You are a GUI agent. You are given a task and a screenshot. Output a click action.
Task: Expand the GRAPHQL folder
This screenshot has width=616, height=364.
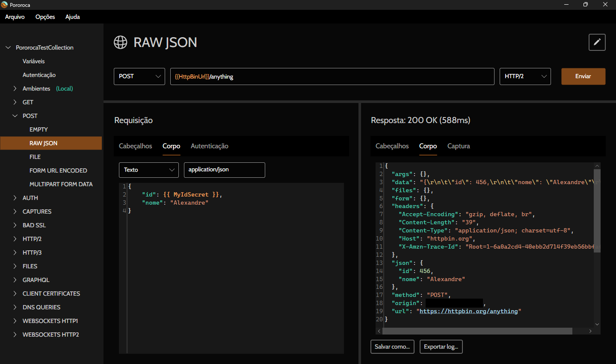coord(15,280)
